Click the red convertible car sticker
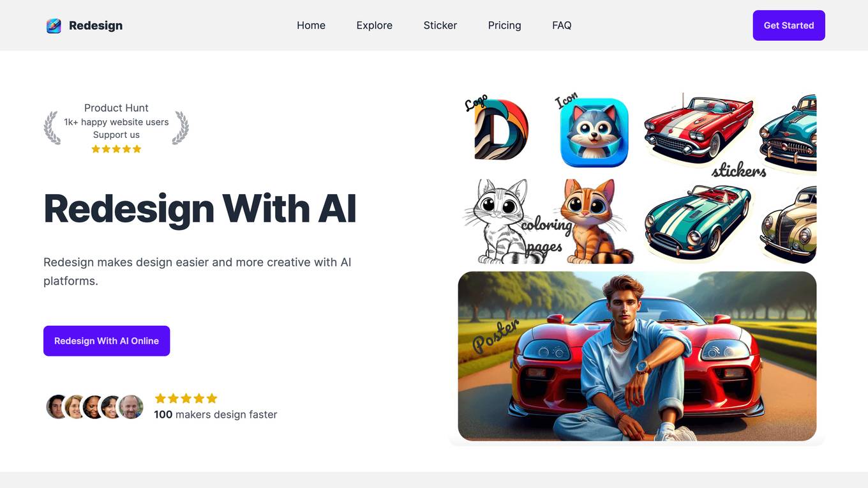868x488 pixels. click(698, 128)
